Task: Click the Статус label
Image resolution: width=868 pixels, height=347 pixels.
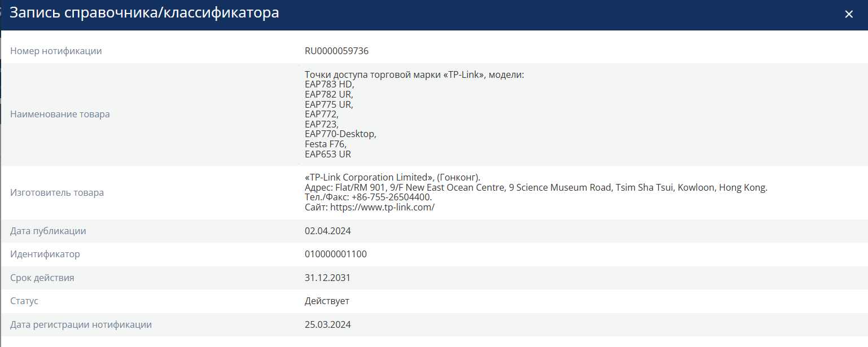Action: point(24,301)
